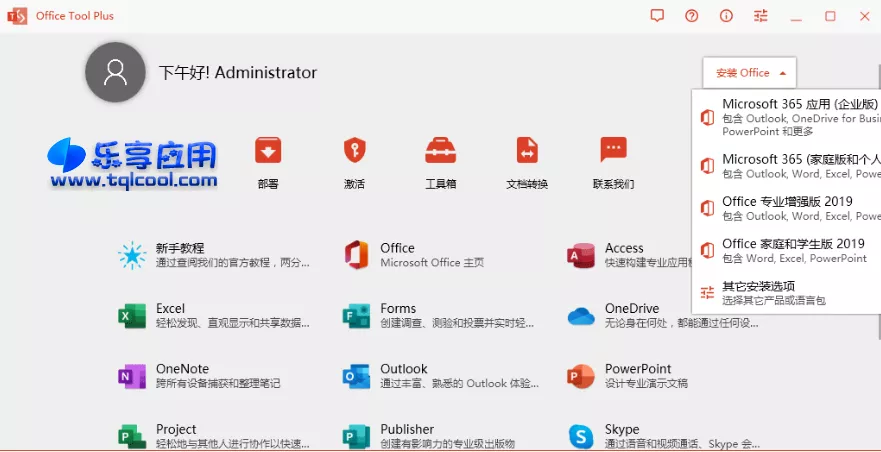Open the help question mark icon
This screenshot has width=881, height=452.
coord(692,16)
